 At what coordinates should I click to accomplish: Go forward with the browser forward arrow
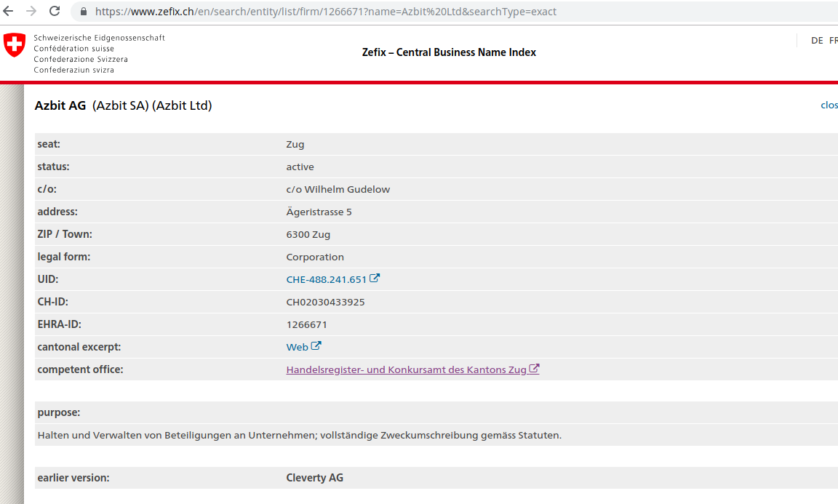click(31, 11)
